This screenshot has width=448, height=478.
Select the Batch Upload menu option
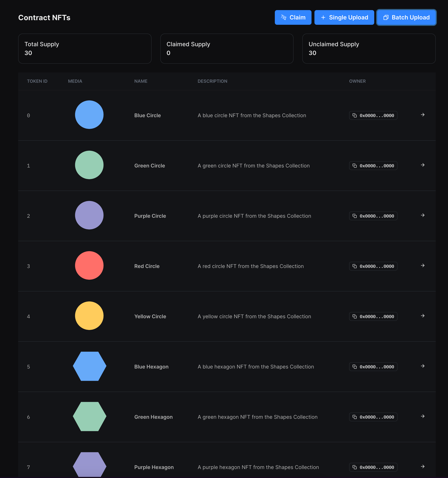tap(406, 17)
